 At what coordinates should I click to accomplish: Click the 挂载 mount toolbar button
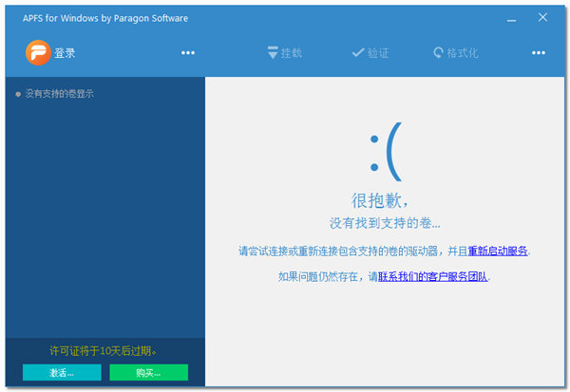coord(285,53)
